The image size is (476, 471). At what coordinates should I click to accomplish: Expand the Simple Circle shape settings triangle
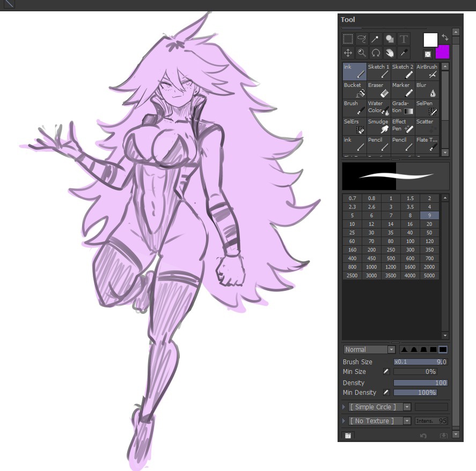point(343,407)
